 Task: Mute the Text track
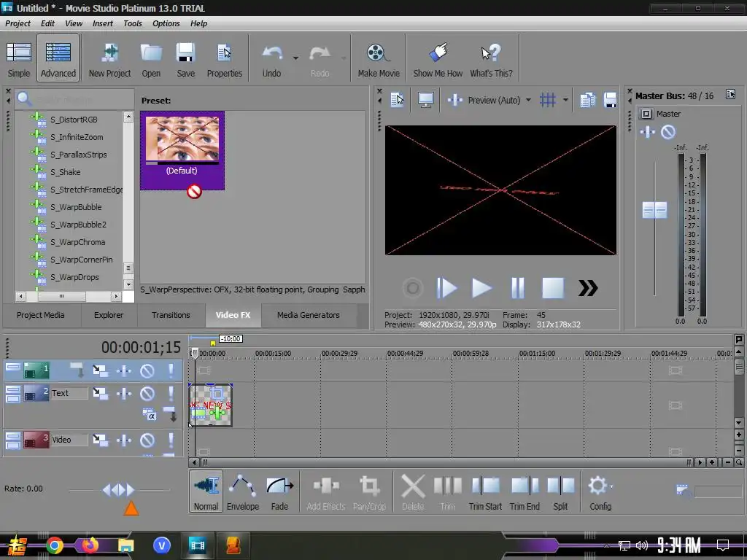point(147,393)
